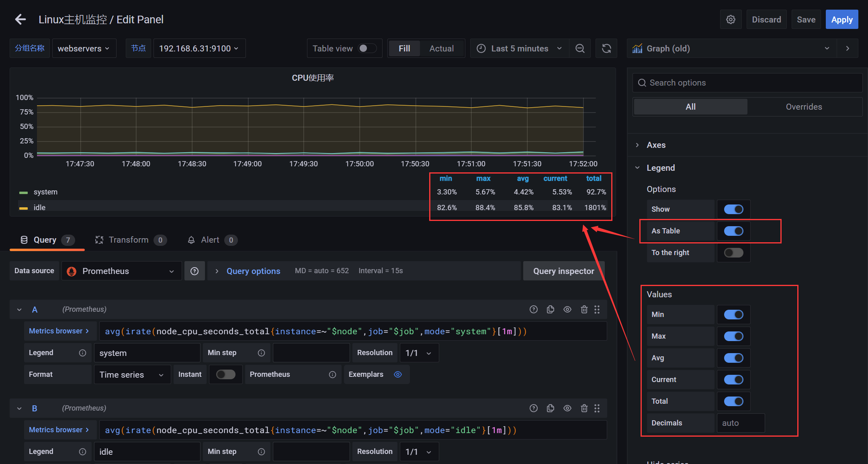Enable To the right switch

(733, 253)
